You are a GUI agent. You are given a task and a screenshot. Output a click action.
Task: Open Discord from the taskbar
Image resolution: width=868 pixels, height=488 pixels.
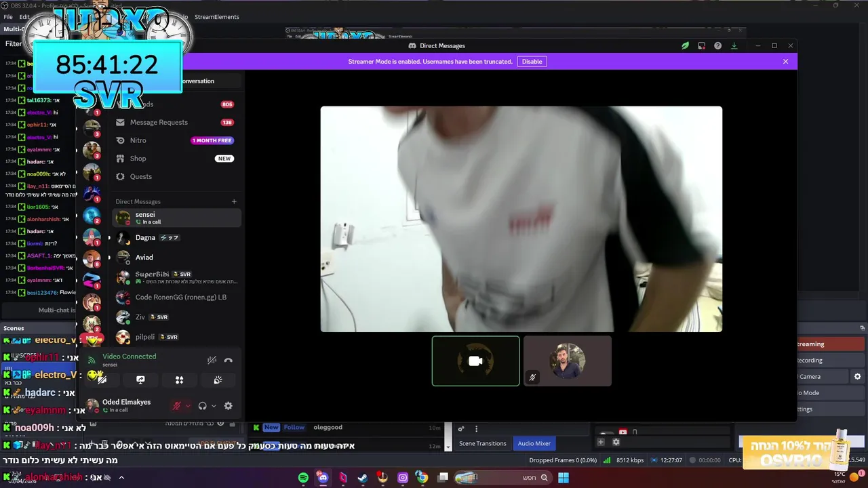tap(323, 478)
